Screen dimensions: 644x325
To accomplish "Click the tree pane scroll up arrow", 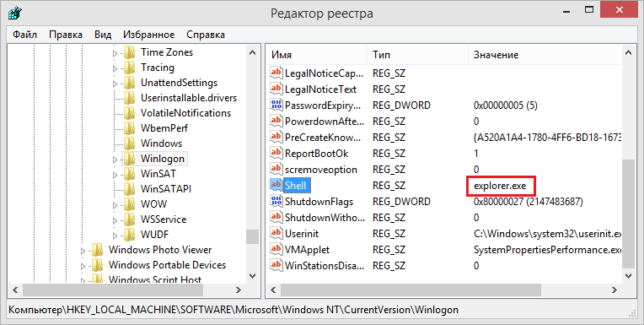I will [x=253, y=52].
